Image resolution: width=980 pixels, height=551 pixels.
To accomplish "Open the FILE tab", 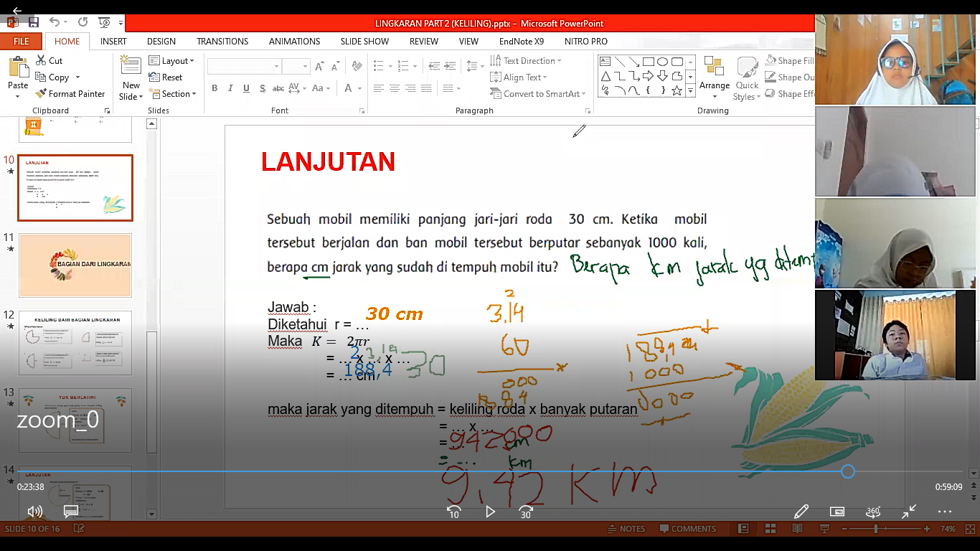I will (22, 42).
